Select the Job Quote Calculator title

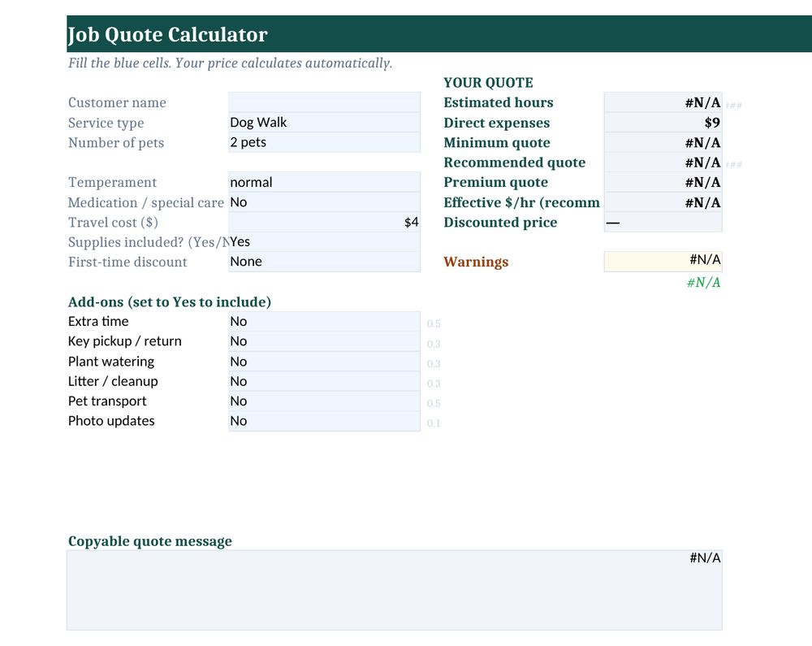tap(168, 34)
